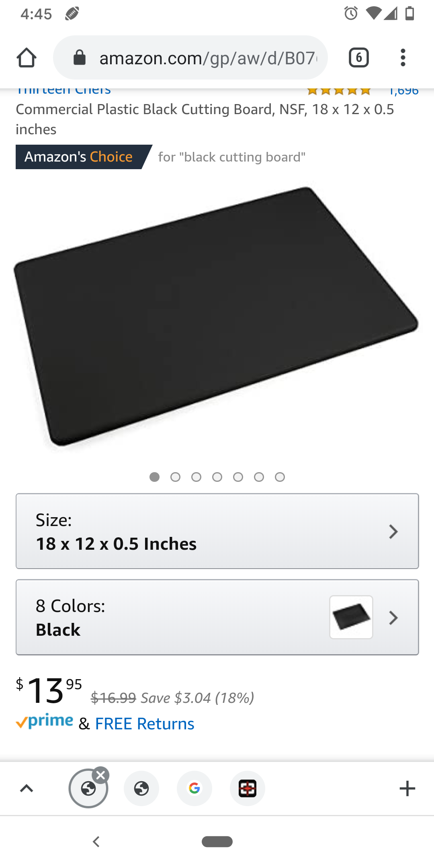The image size is (434, 868).
Task: Tap the FREE Returns link
Action: (145, 724)
